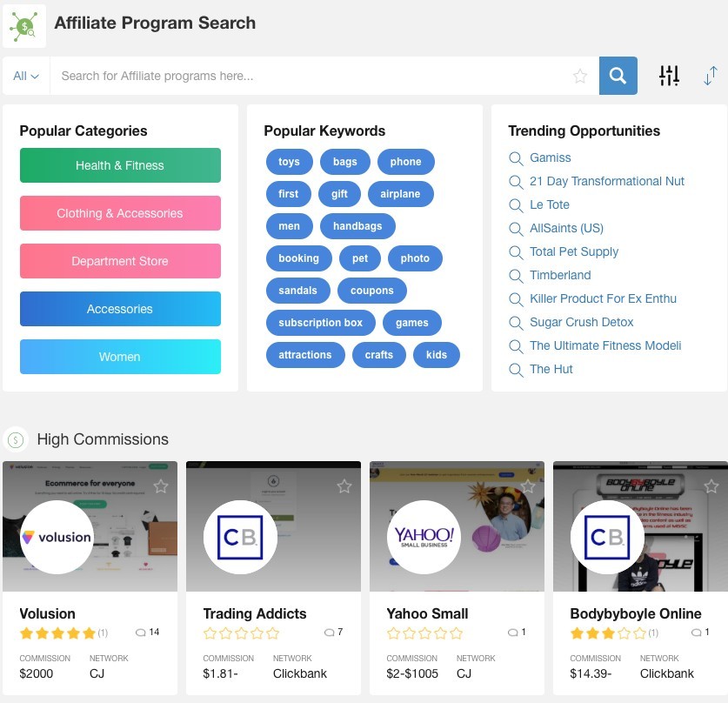
Task: Click the Affiliate Program Search logo
Action: click(24, 26)
